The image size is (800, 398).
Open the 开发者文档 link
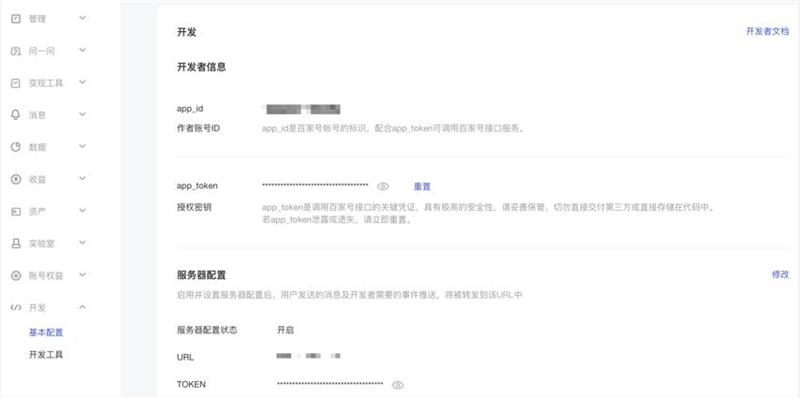(767, 32)
